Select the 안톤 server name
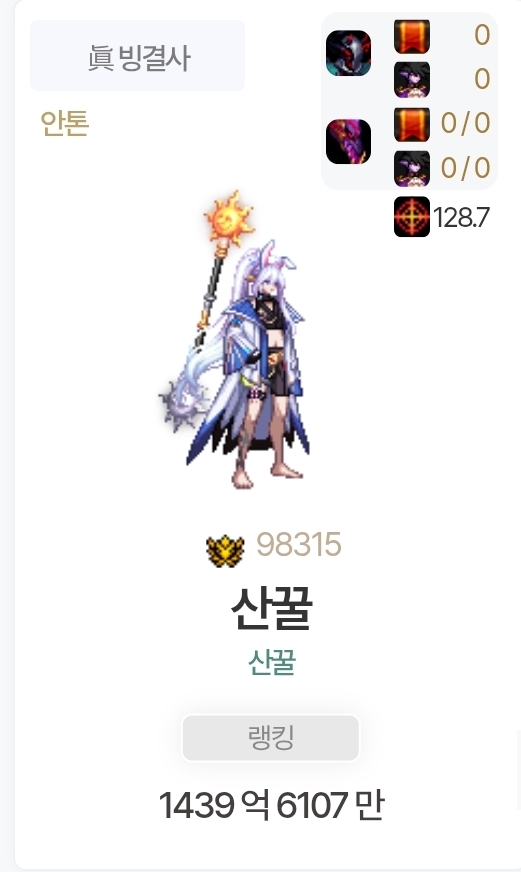This screenshot has height=872, width=521. (x=64, y=123)
